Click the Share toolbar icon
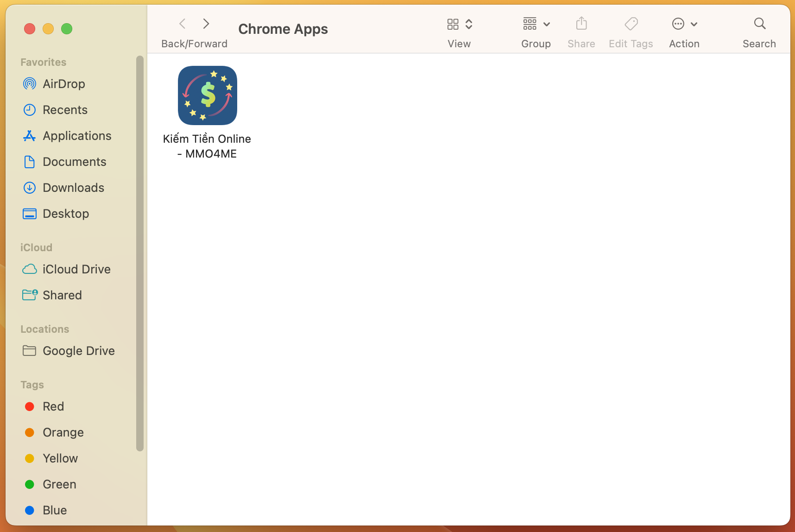 (581, 23)
